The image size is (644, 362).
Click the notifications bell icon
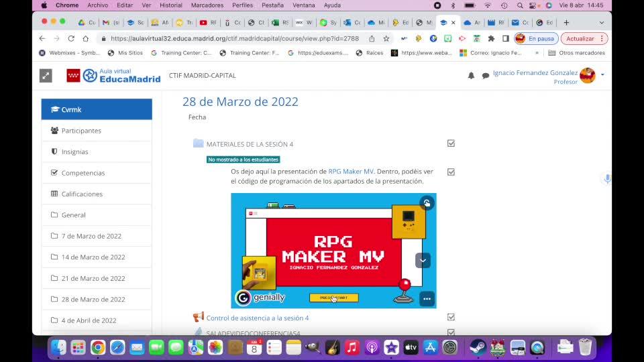click(x=471, y=76)
